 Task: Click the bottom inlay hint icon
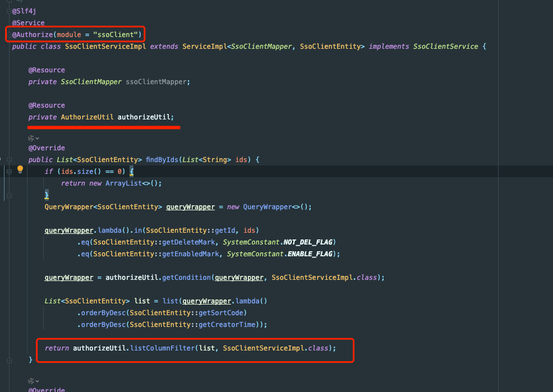[x=31, y=380]
